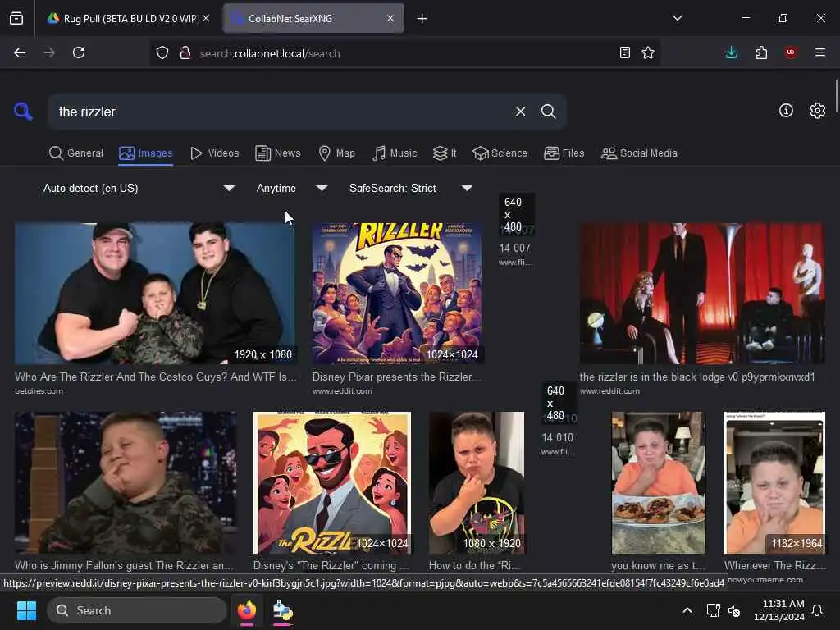Image resolution: width=840 pixels, height=630 pixels.
Task: Open the Firefox downloads panel
Action: (x=731, y=52)
